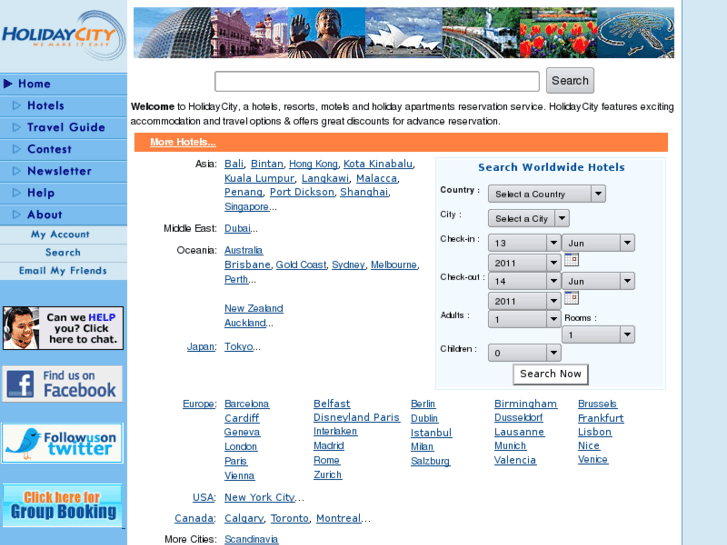Screen dimensions: 727x545
Task: Open the check-in month dropdown
Action: tap(598, 243)
